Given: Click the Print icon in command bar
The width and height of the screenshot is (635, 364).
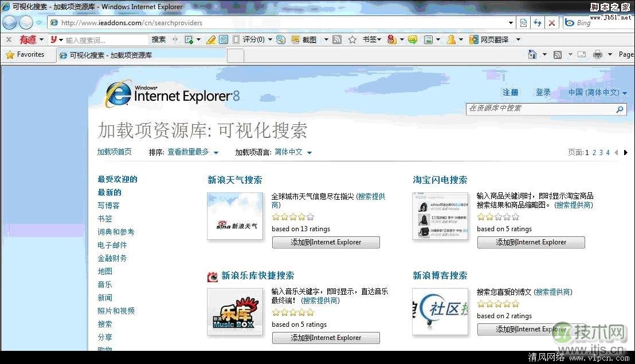Looking at the screenshot, I should pyautogui.click(x=598, y=54).
